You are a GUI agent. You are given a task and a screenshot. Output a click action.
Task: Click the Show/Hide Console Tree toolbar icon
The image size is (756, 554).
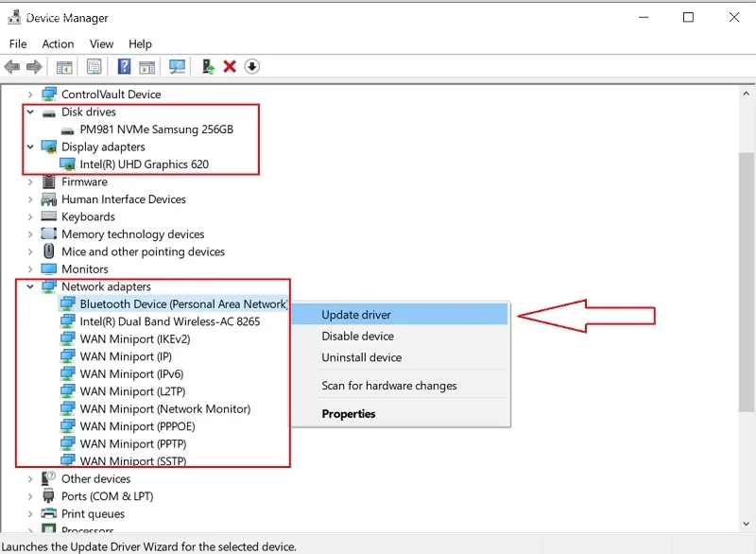64,66
